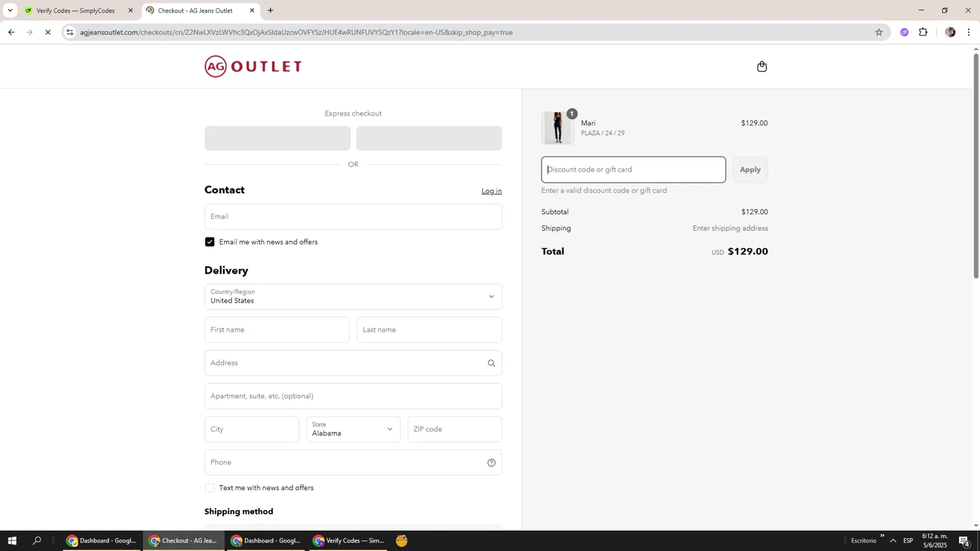Go back to the previous page
The image size is (980, 551).
(x=11, y=32)
